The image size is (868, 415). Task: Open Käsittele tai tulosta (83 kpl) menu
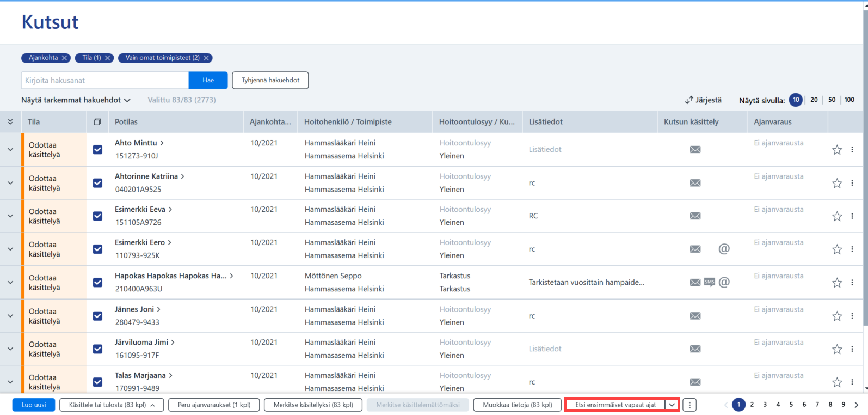[112, 405]
